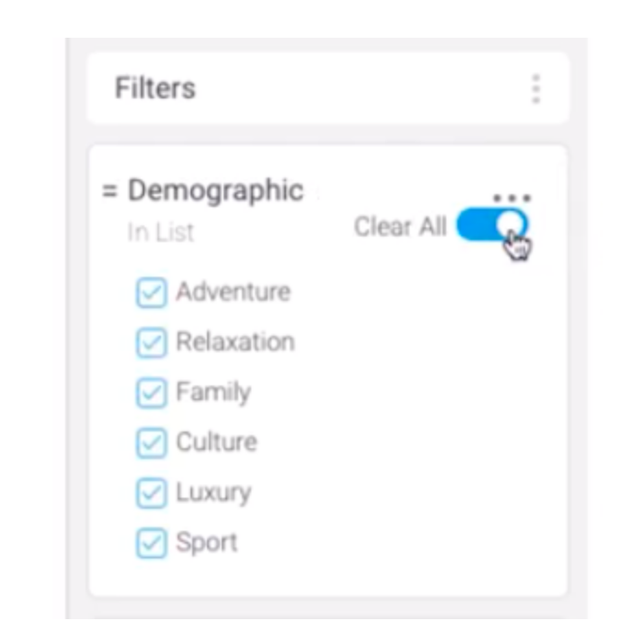Viewport: 644px width, 644px height.
Task: Untick the Culture checkbox
Action: (x=151, y=443)
